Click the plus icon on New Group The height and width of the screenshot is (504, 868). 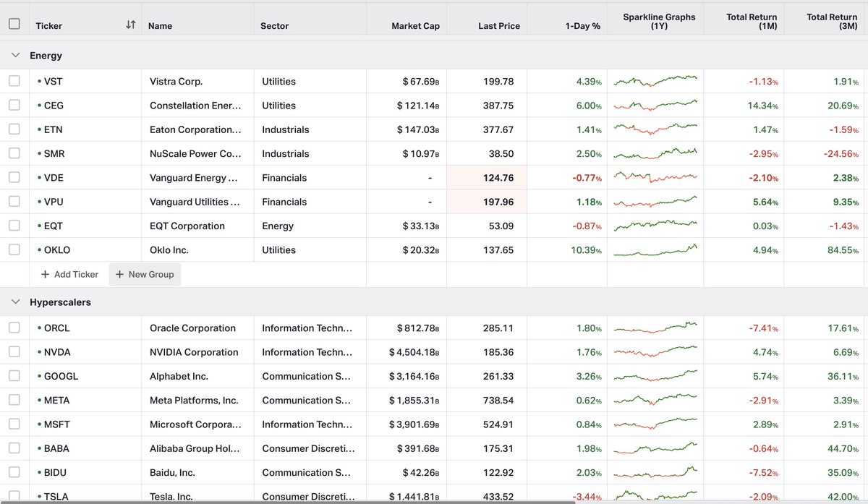pyautogui.click(x=118, y=274)
